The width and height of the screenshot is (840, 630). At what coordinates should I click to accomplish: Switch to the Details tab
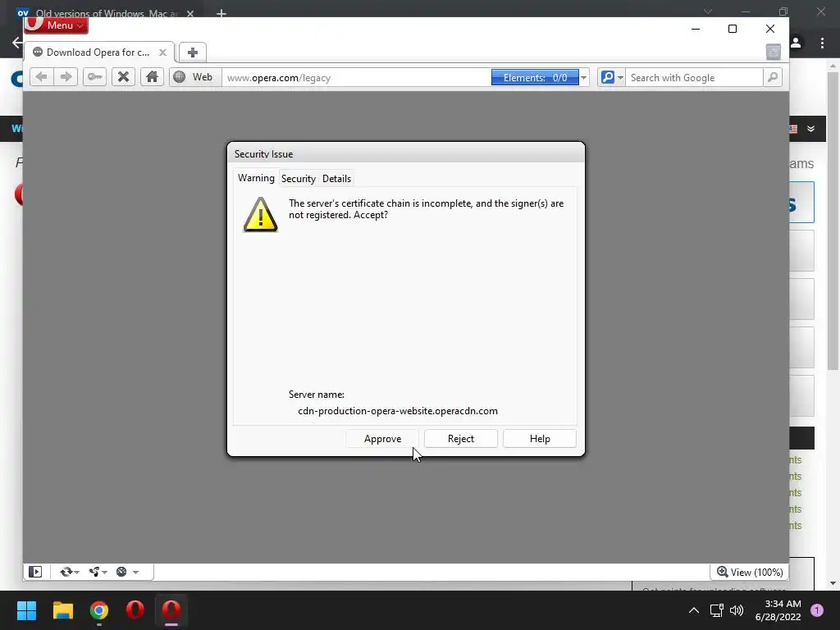(336, 178)
